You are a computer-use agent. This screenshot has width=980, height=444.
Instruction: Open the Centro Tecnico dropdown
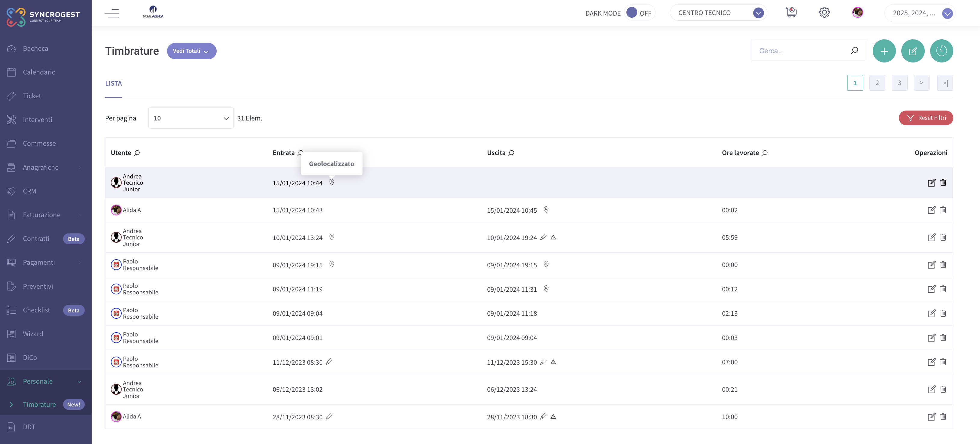718,13
